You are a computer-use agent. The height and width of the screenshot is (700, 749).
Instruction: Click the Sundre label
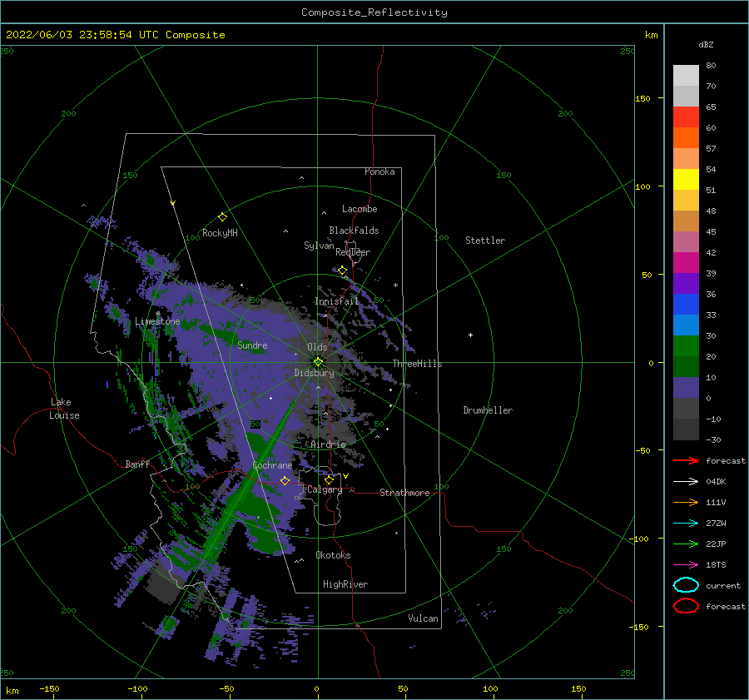[252, 345]
